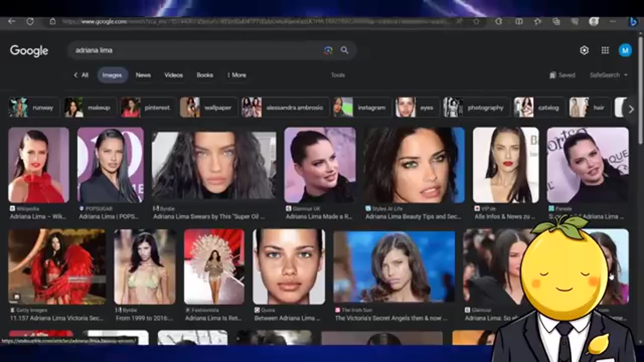Image resolution: width=644 pixels, height=362 pixels.
Task: Open the Google apps grid
Action: tap(605, 50)
